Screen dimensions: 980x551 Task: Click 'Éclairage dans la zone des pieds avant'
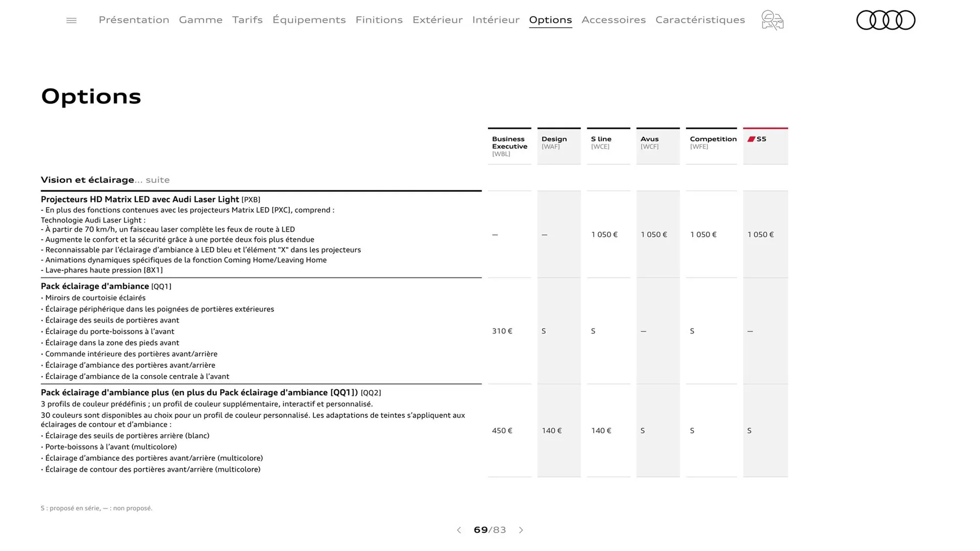pyautogui.click(x=110, y=343)
